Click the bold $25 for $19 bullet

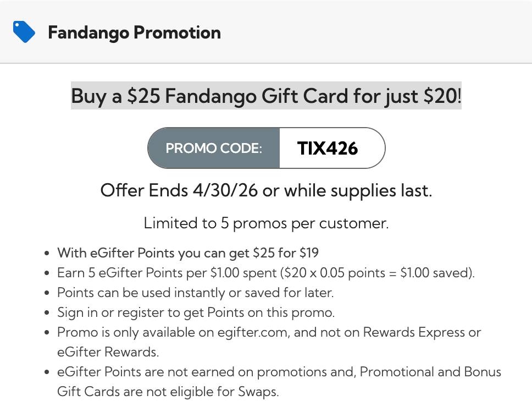coord(188,253)
